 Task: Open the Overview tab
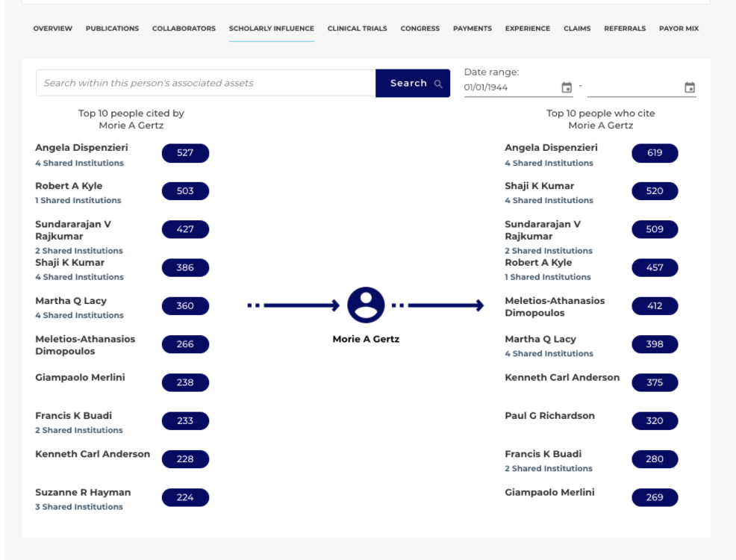(52, 28)
